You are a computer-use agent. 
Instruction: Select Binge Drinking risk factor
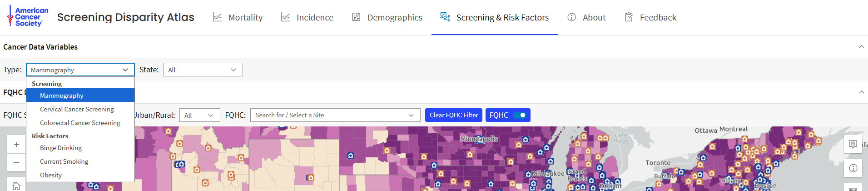click(80, 148)
